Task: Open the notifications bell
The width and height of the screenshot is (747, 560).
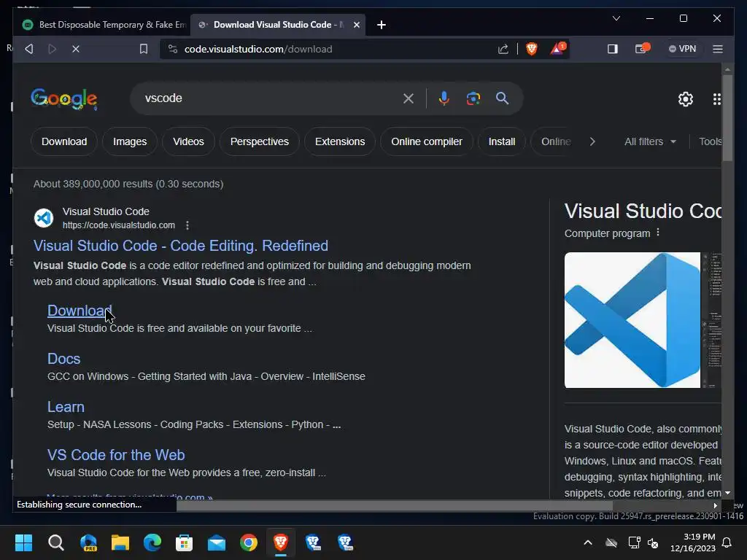Action: click(x=727, y=542)
